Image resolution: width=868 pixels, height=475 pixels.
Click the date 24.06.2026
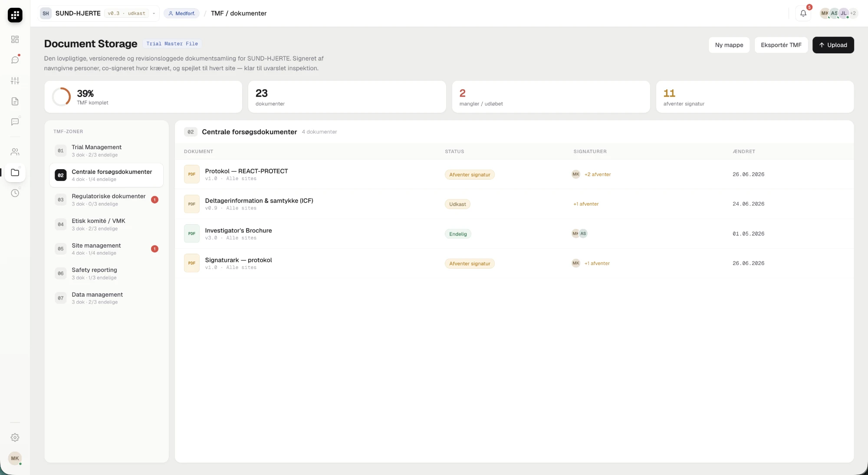tap(748, 204)
